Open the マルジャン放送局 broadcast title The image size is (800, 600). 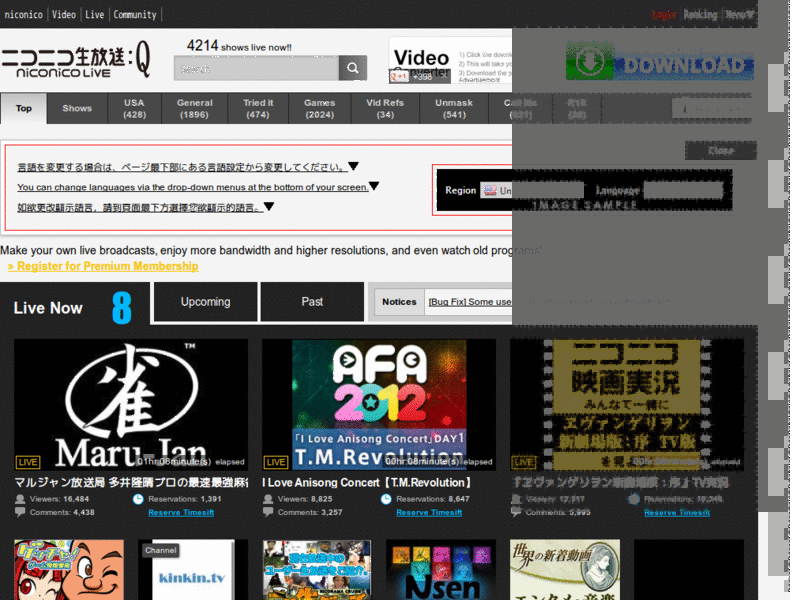[131, 482]
